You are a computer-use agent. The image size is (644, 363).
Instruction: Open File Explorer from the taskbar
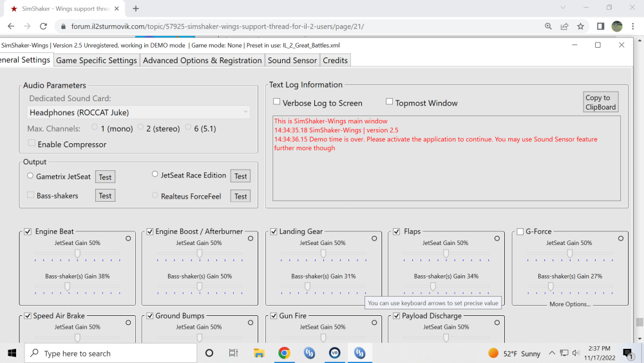click(259, 353)
